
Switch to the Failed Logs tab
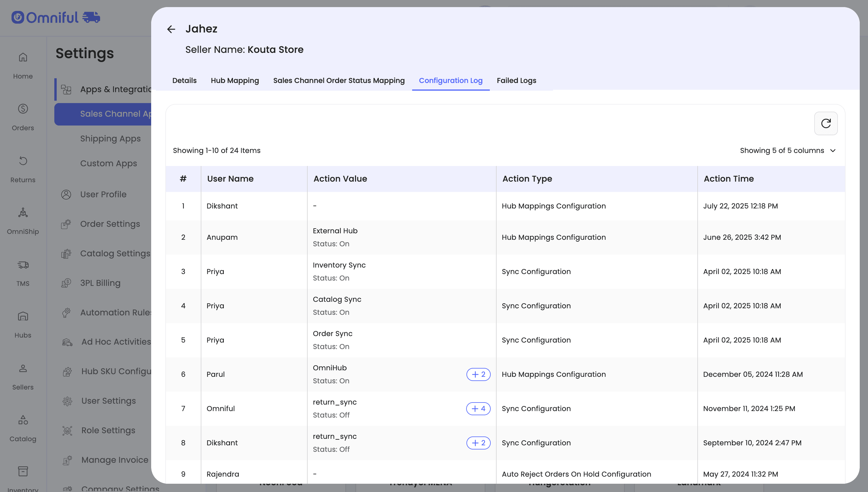point(516,81)
